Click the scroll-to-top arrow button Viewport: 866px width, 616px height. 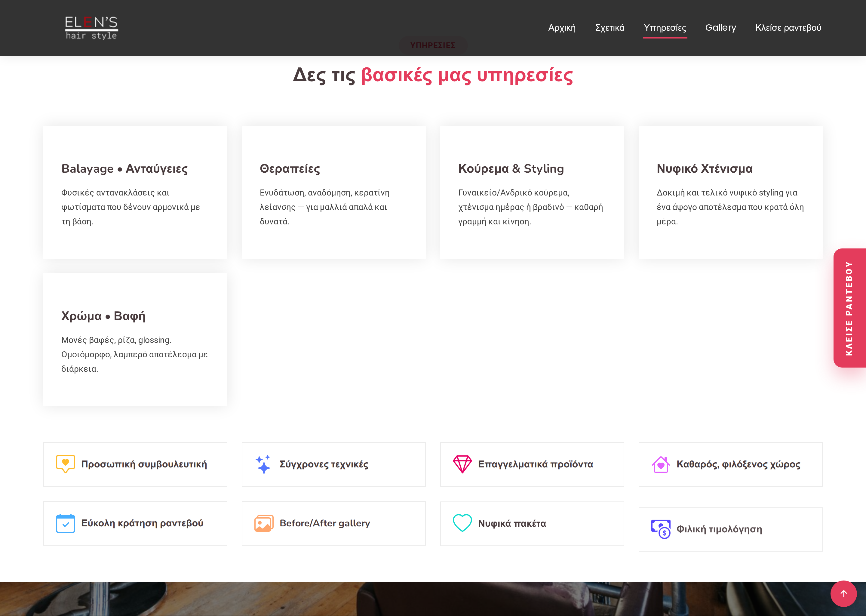pyautogui.click(x=844, y=594)
